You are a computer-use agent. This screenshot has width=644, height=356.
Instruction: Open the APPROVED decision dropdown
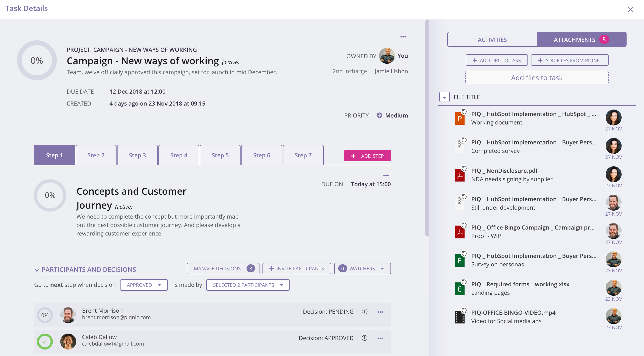pos(144,285)
